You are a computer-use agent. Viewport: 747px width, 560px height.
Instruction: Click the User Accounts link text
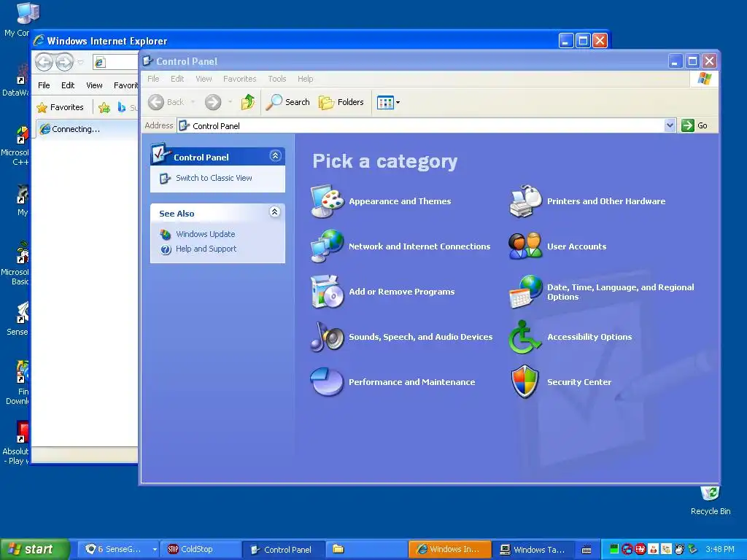(576, 246)
